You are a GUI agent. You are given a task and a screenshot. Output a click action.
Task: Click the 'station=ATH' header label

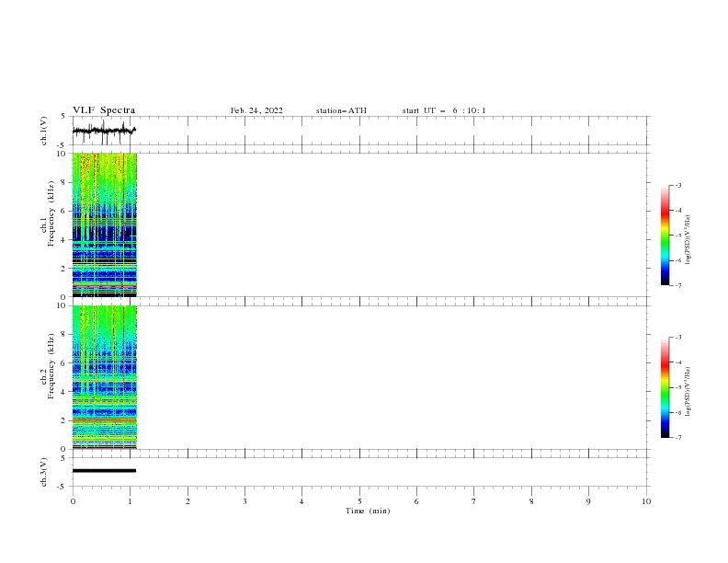[341, 110]
